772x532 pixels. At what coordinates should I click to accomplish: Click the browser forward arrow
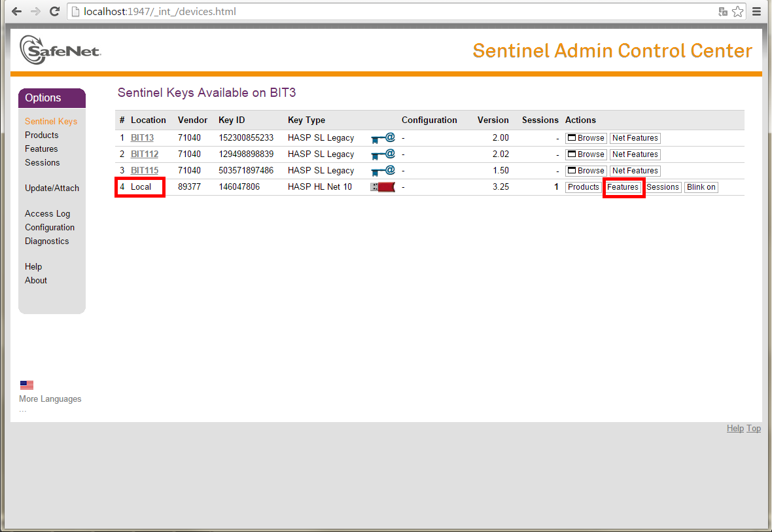point(35,11)
